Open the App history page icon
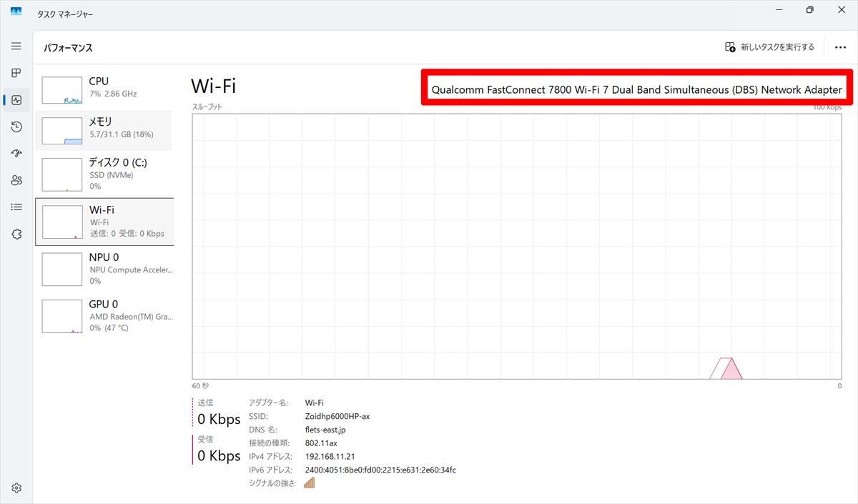The height and width of the screenshot is (504, 858). (16, 127)
